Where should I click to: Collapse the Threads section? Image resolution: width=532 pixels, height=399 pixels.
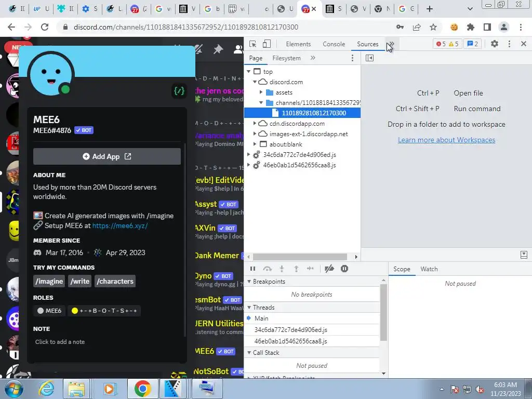coord(249,308)
